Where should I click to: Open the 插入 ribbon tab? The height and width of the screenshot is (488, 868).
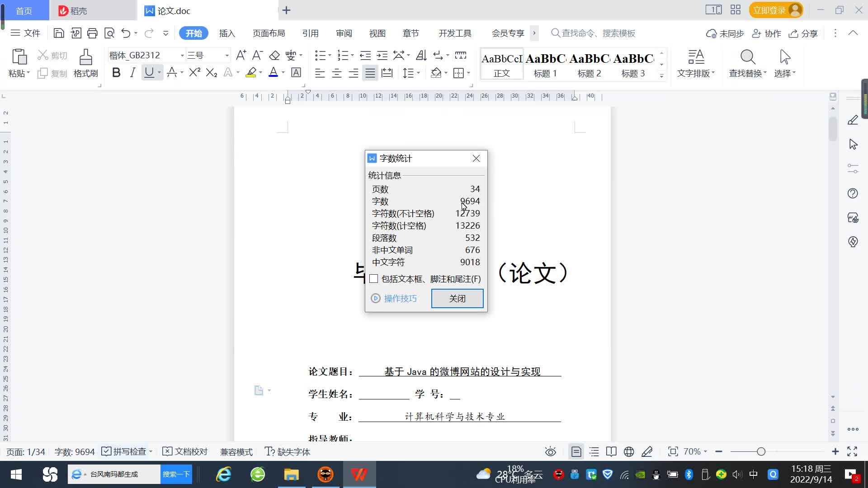(227, 33)
